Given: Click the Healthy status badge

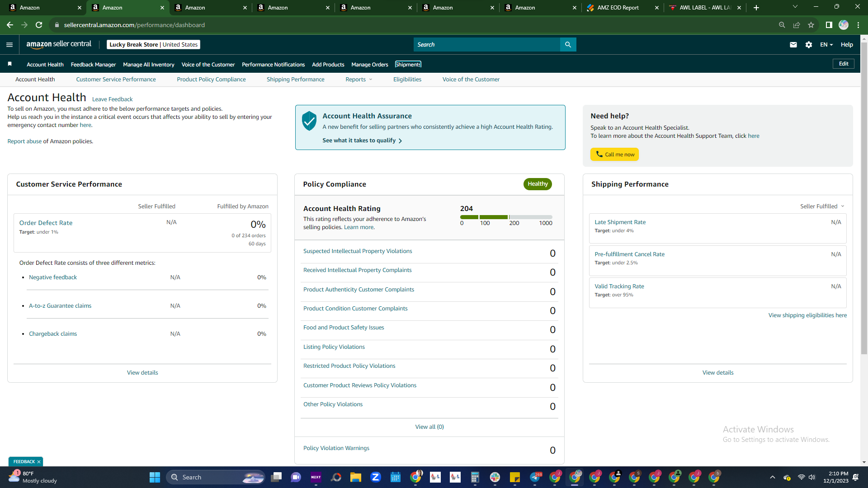Looking at the screenshot, I should [x=538, y=184].
